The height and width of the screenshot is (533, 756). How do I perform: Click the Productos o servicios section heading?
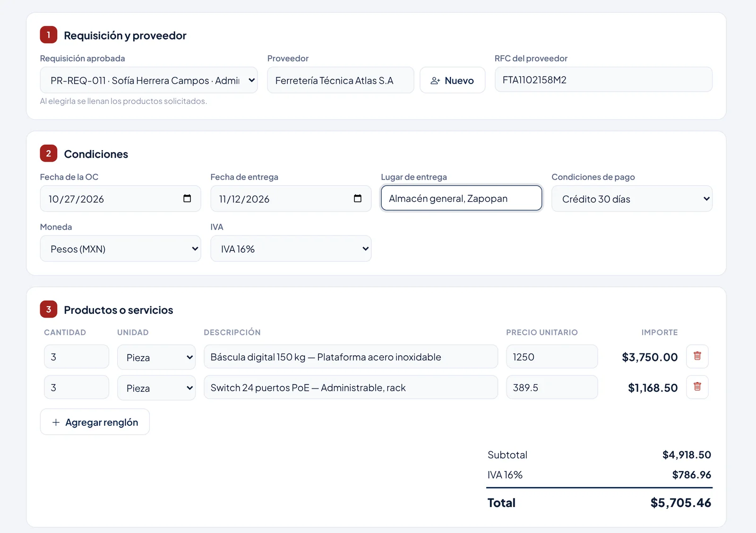119,310
